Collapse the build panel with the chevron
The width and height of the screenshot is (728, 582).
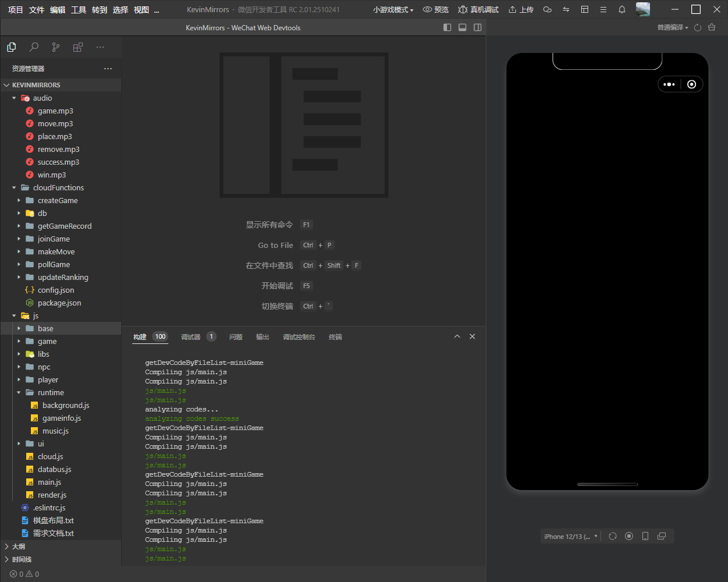click(x=457, y=336)
